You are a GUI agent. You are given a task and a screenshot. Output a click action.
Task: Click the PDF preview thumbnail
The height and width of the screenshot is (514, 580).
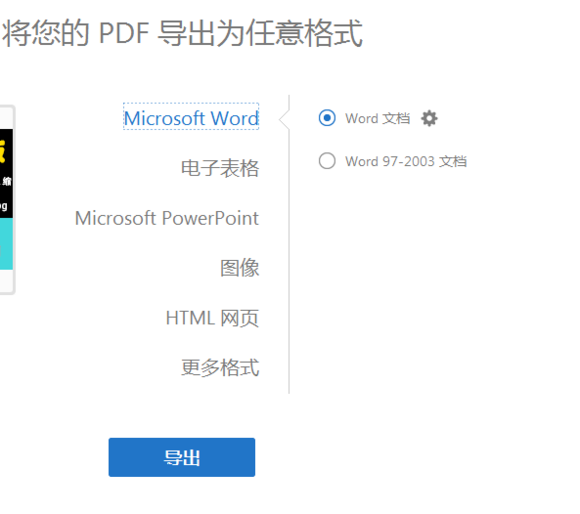(x=7, y=200)
